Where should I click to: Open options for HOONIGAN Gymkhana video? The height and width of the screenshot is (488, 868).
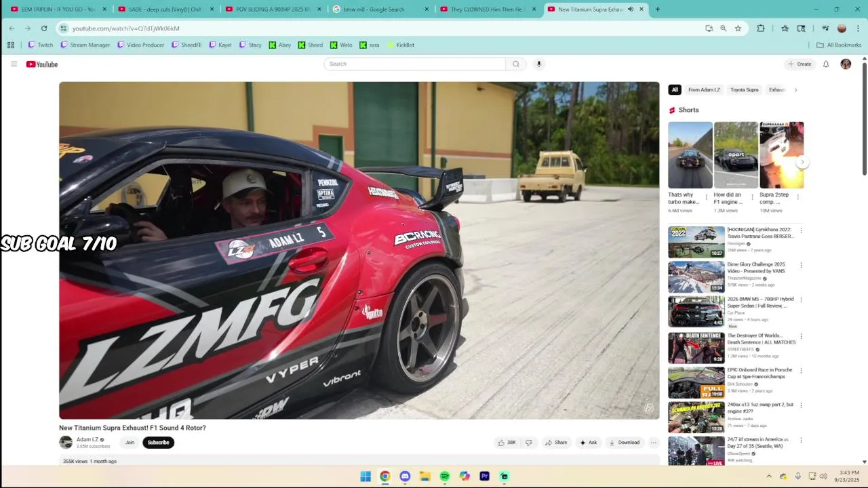801,230
